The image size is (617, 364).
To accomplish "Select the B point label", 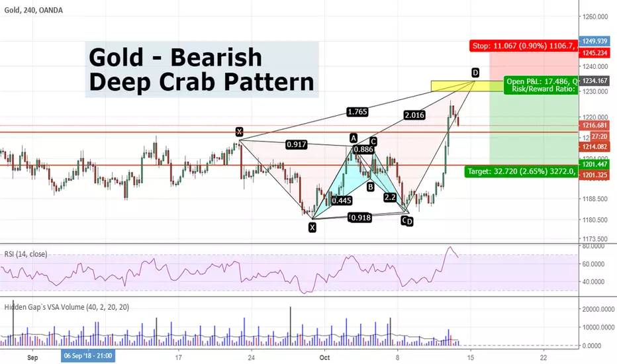I will click(x=370, y=187).
